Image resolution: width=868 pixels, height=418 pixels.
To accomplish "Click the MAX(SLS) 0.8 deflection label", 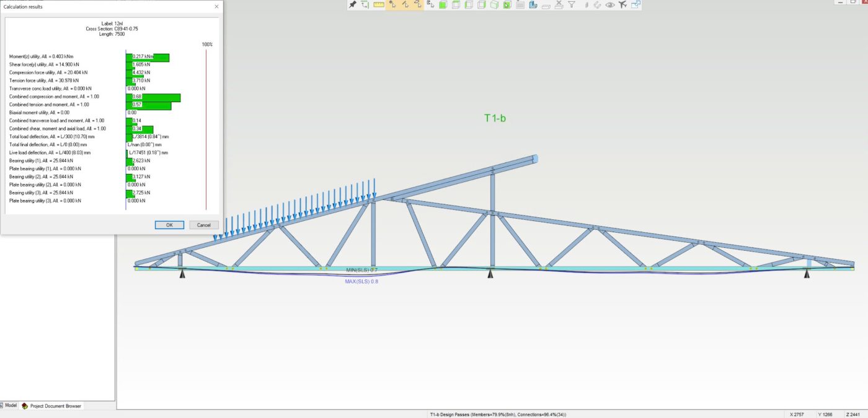I will [x=361, y=281].
